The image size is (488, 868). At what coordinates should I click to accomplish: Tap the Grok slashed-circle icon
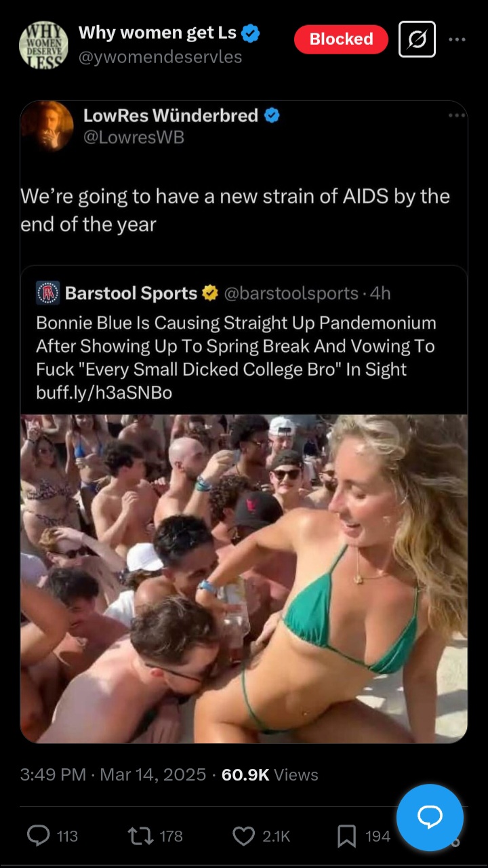[417, 39]
